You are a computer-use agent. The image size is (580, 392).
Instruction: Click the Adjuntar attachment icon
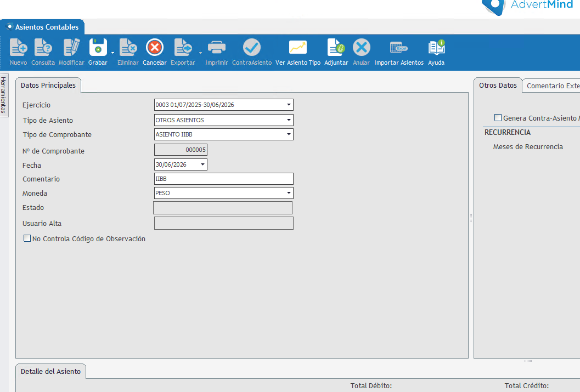click(x=336, y=48)
